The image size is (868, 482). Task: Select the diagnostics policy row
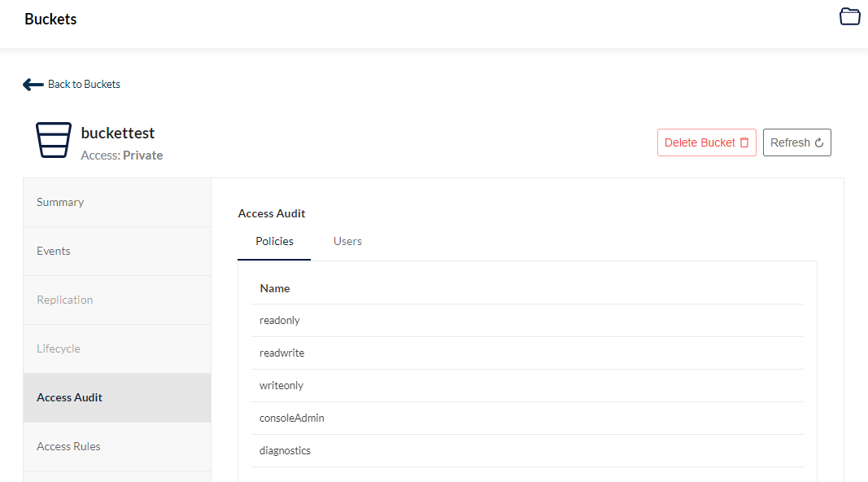pyautogui.click(x=527, y=451)
